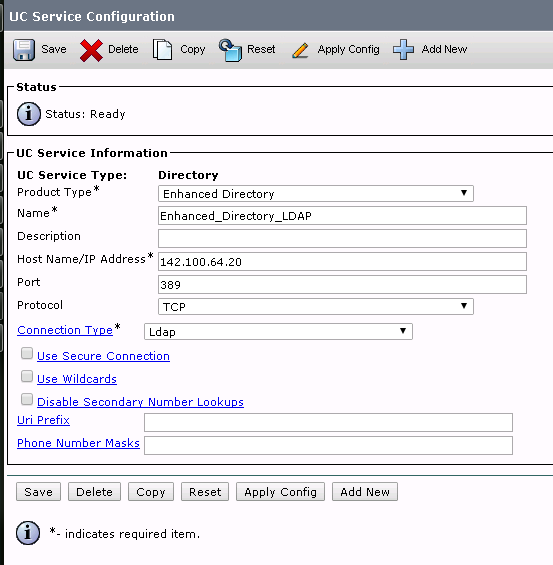Viewport: 553px width, 565px height.
Task: Click the blue plus Add New icon
Action: pos(403,49)
